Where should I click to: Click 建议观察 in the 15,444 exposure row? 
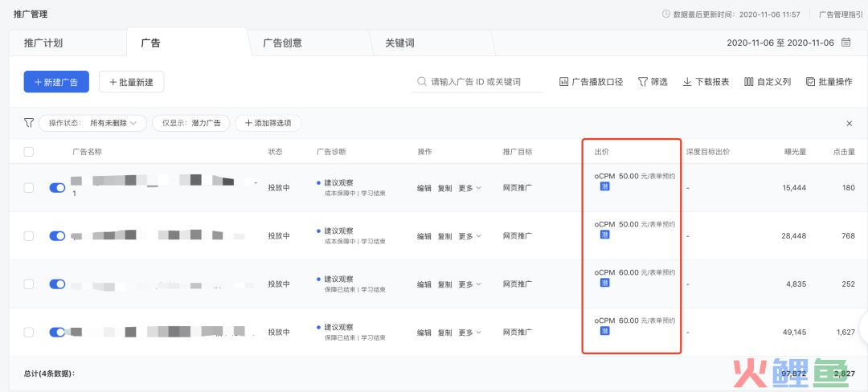(339, 182)
